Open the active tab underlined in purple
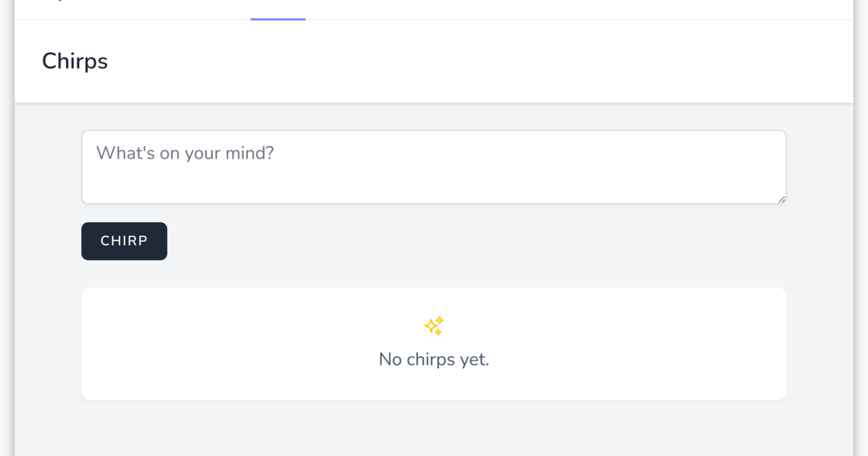The image size is (868, 456). [x=278, y=9]
